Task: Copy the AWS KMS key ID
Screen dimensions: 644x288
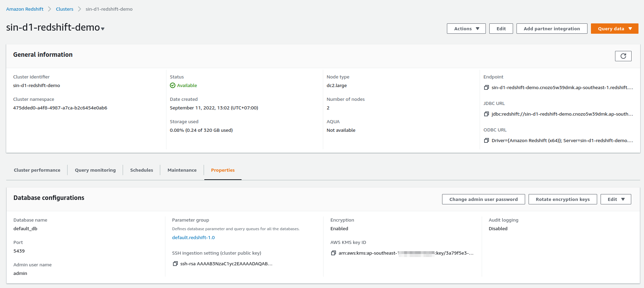Action: pyautogui.click(x=333, y=253)
